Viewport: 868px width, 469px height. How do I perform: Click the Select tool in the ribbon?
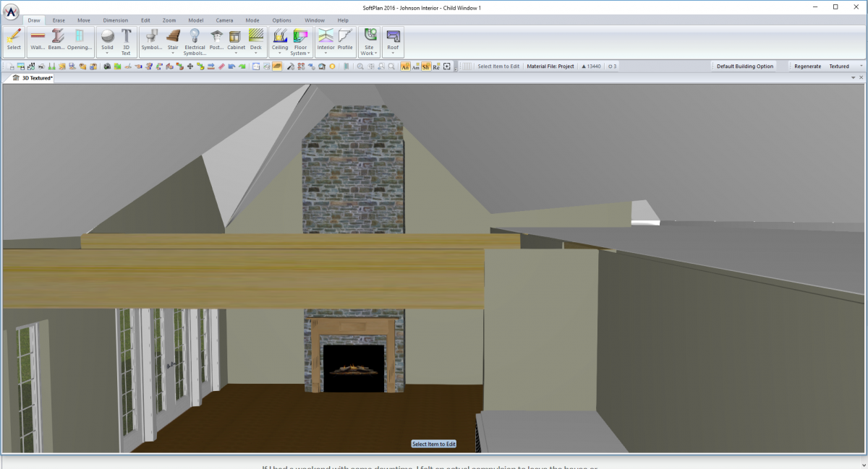(13, 41)
